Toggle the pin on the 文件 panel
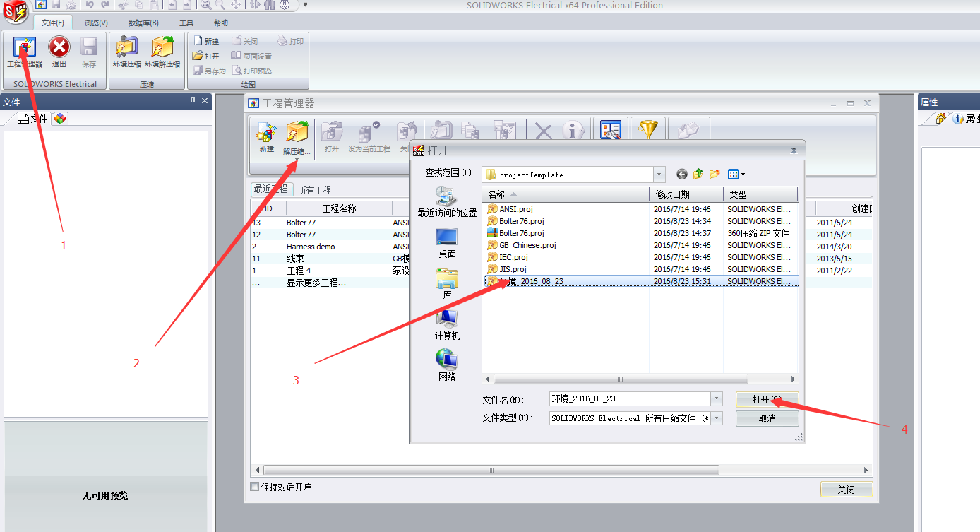Screen dimensions: 980x532 click(193, 102)
